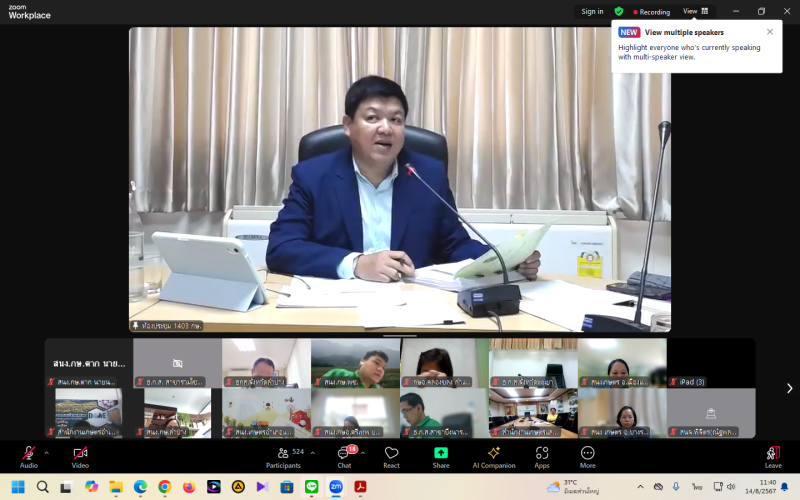
Task: Open the More options menu
Action: [x=587, y=455]
